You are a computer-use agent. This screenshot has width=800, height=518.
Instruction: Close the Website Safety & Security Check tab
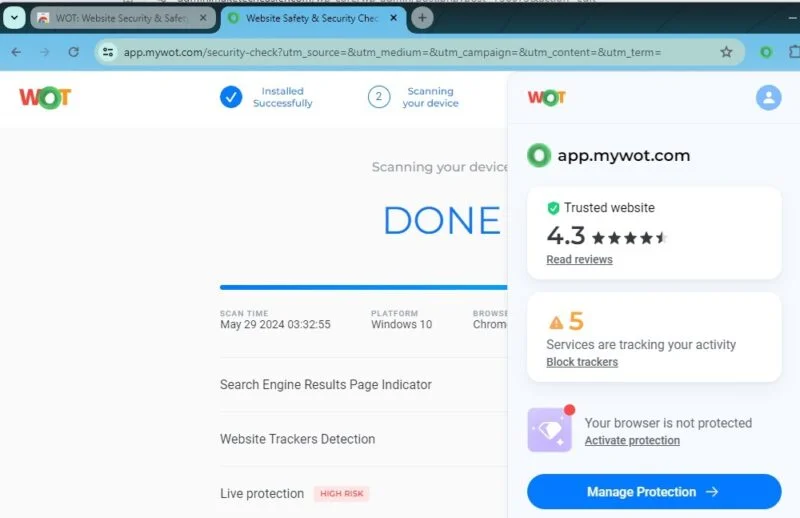(x=393, y=18)
